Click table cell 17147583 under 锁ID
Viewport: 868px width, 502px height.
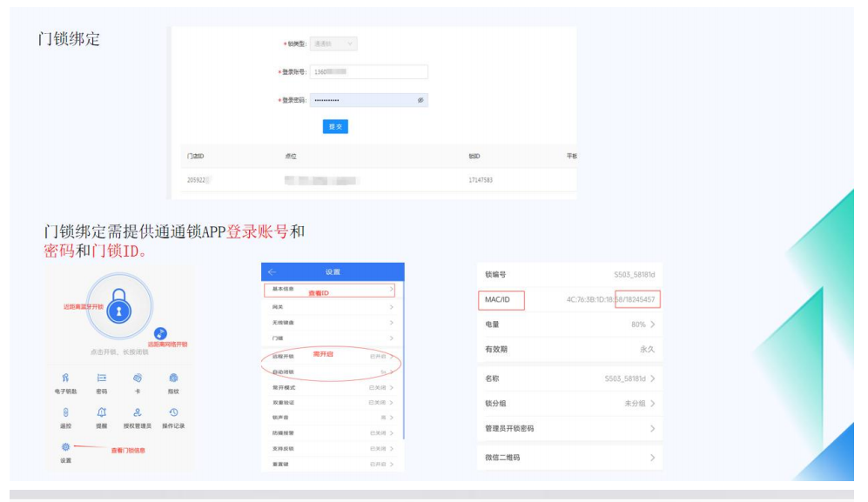pos(481,180)
